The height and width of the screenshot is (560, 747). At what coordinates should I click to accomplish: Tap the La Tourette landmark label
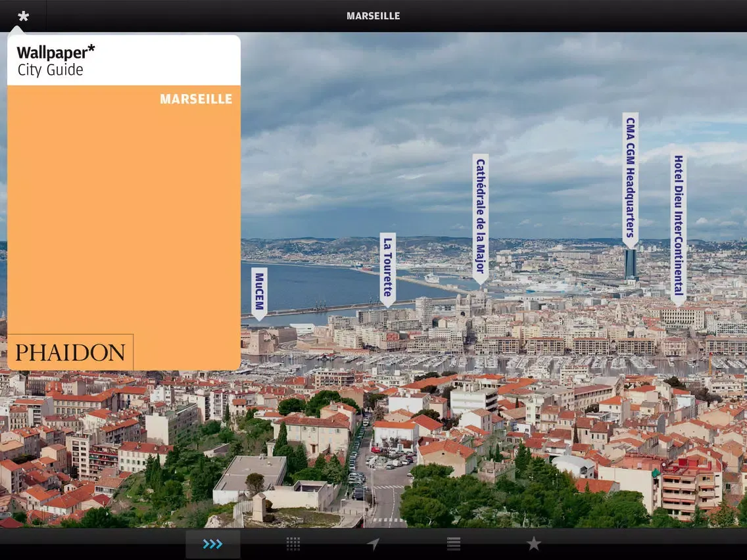click(x=388, y=269)
